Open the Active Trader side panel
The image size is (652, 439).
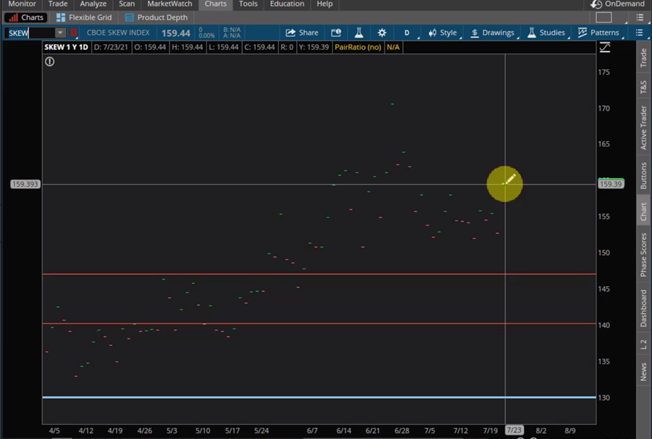pos(643,127)
